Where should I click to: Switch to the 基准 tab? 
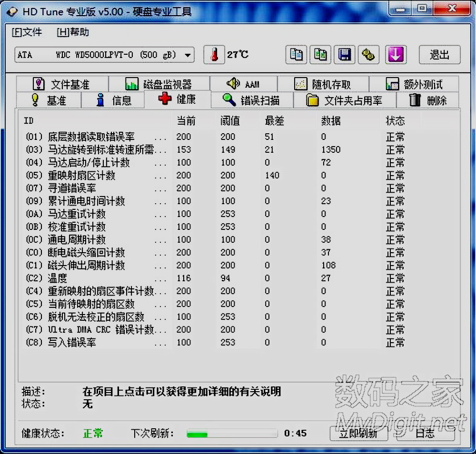tap(49, 100)
